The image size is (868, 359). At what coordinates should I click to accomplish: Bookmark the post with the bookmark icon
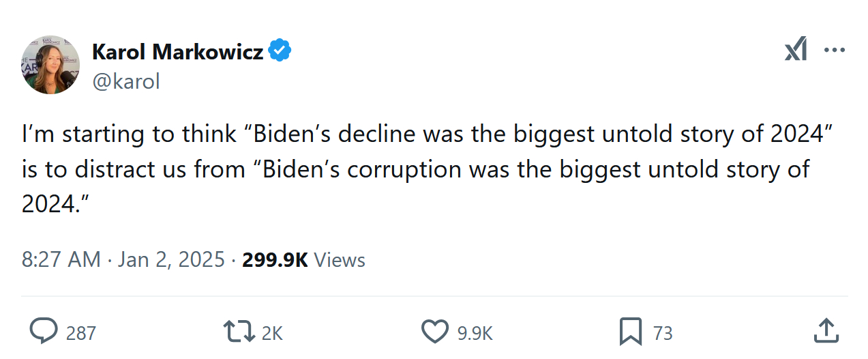(631, 332)
